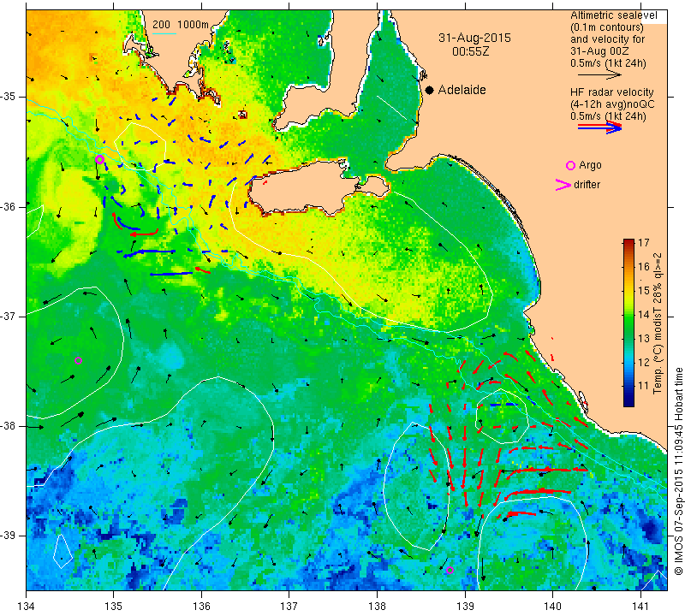Click the 141 longitude axis label

(x=640, y=606)
